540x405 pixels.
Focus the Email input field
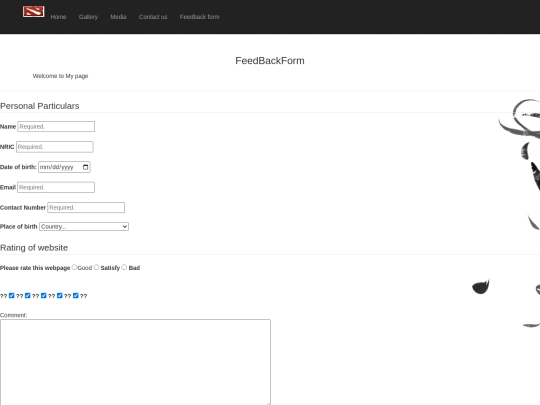(56, 187)
